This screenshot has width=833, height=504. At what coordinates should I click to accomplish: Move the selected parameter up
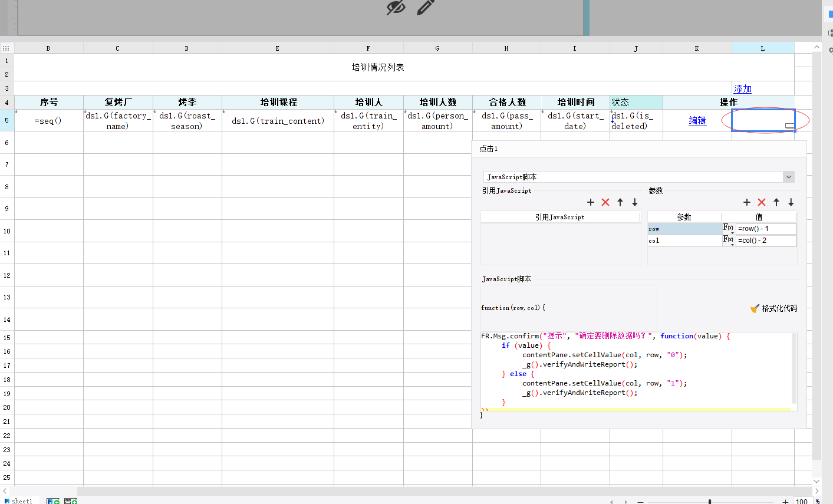click(776, 202)
